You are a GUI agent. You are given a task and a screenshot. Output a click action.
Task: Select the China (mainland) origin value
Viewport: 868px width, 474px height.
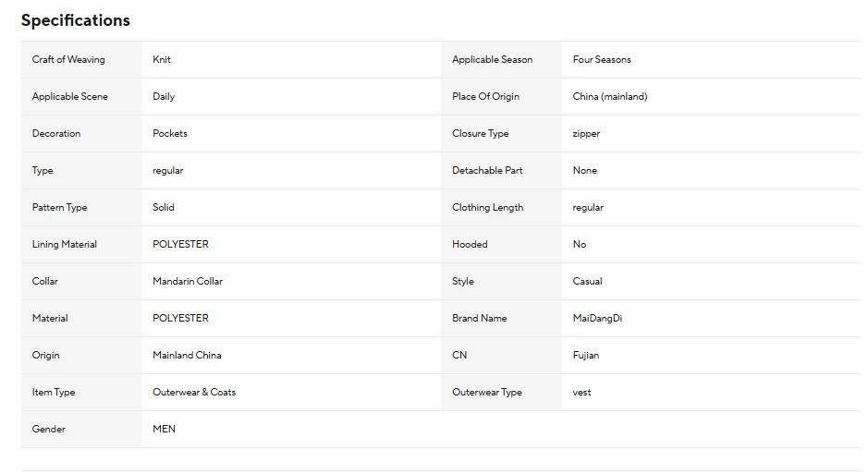tap(610, 96)
